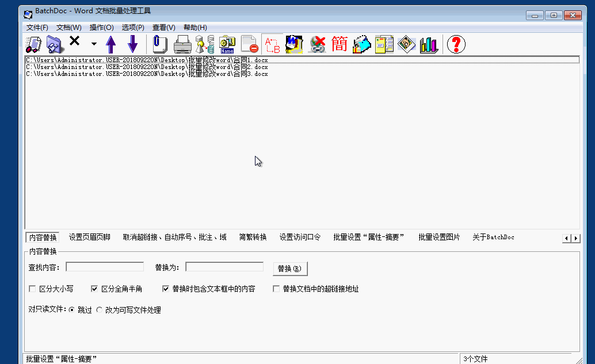Enable the 区分大小写 checkbox
Screen dimensions: 595x364
tap(32, 289)
